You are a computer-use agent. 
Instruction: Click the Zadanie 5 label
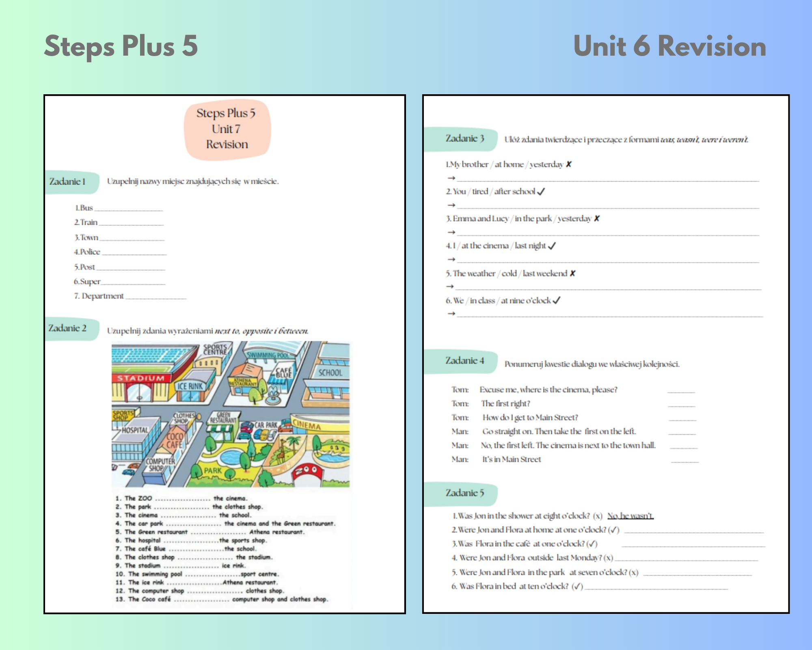coord(464,493)
